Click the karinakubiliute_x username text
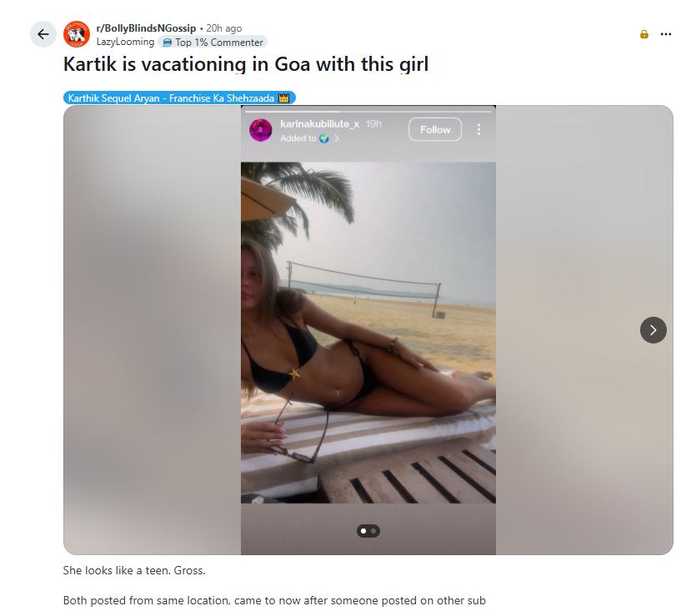 (320, 124)
